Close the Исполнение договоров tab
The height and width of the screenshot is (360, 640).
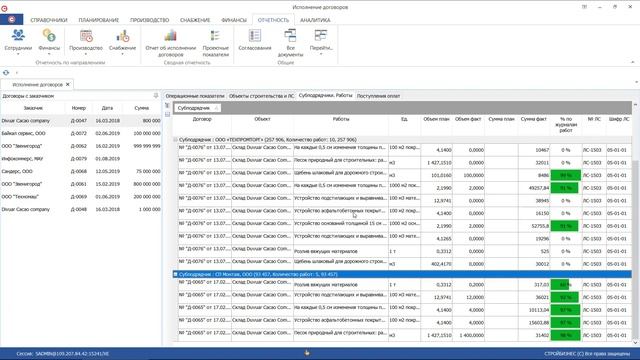point(68,84)
